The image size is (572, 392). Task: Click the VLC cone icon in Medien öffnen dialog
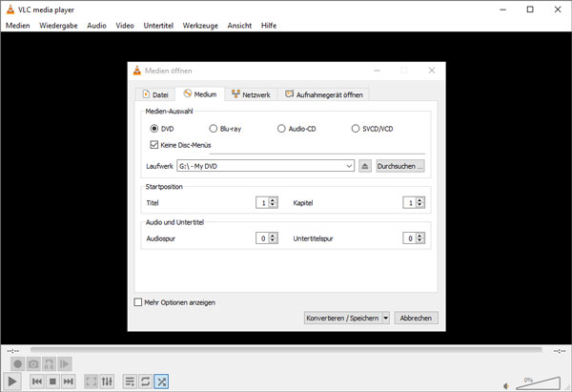click(137, 71)
